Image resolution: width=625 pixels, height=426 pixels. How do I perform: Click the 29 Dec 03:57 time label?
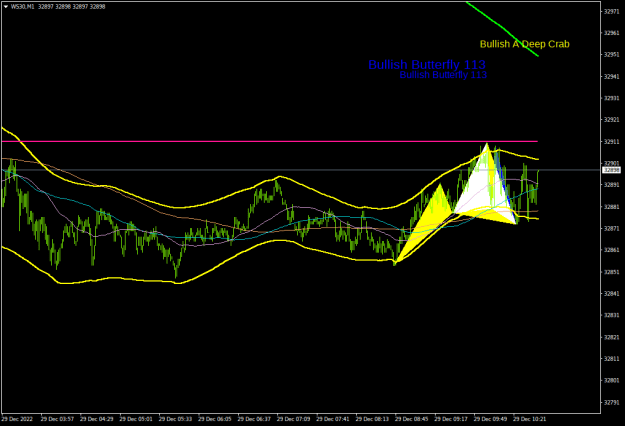click(57, 419)
